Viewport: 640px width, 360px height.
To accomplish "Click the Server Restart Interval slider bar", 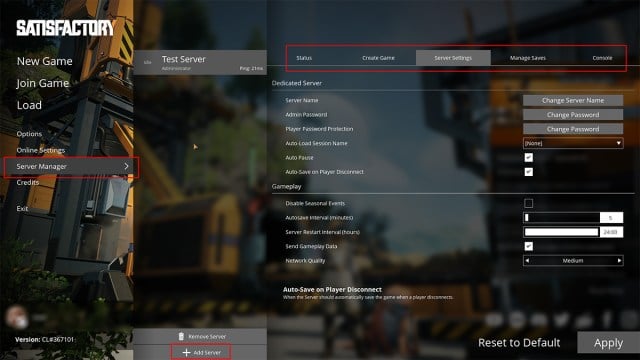I will (562, 232).
